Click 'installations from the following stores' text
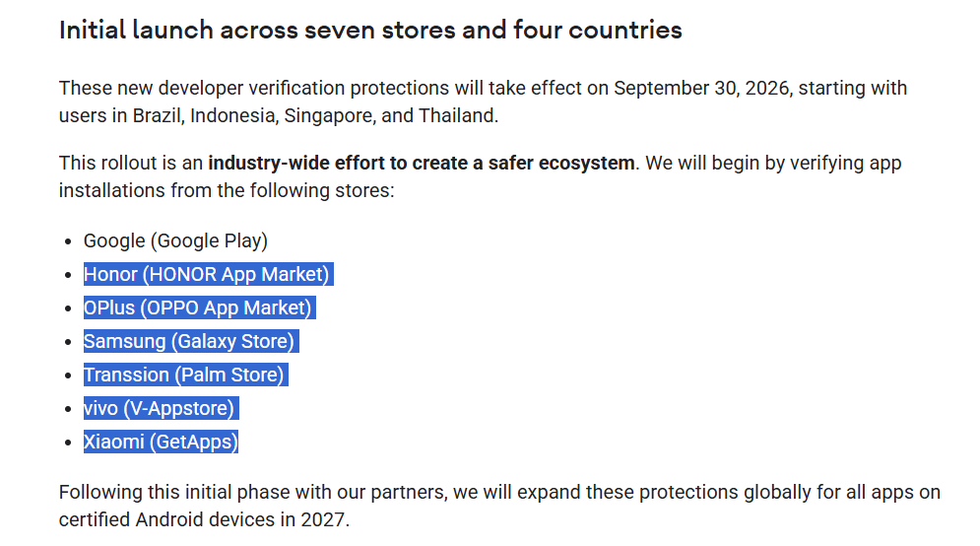This screenshot has width=980, height=546. 227,190
